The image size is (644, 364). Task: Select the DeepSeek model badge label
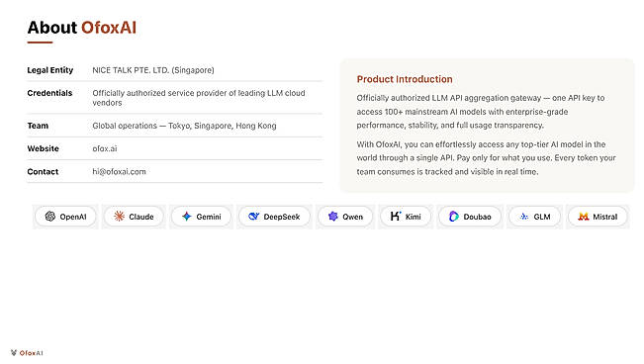(x=282, y=217)
